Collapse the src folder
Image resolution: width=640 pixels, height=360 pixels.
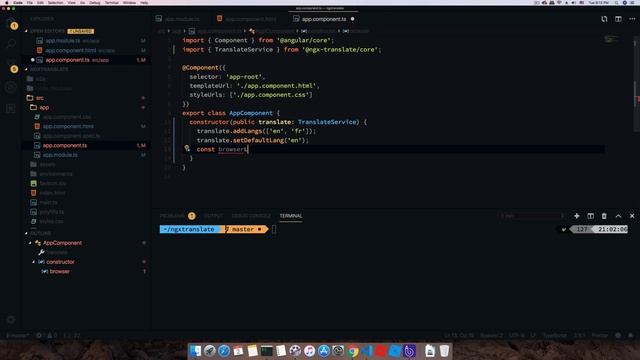[40, 98]
